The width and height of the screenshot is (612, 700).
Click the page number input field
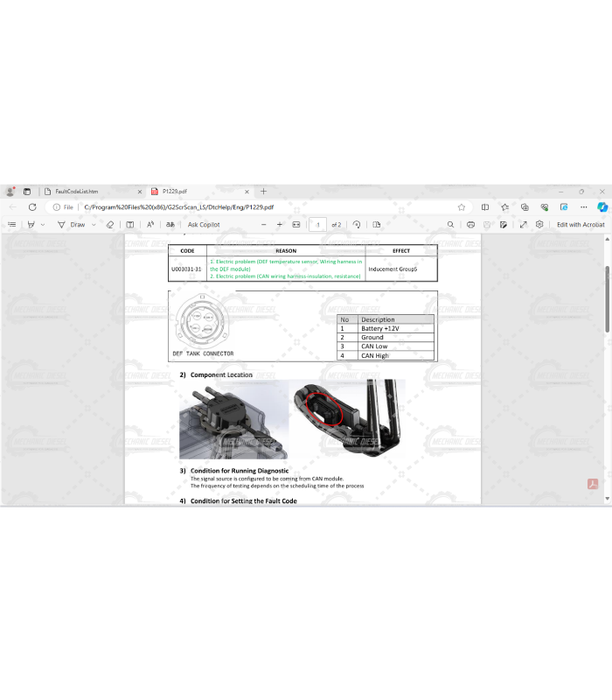coord(318,225)
